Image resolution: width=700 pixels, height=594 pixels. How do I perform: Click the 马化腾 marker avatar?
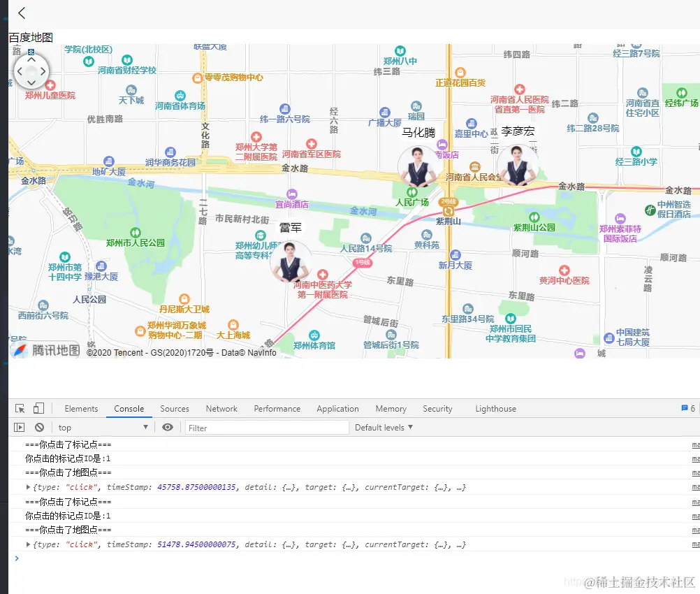point(418,166)
